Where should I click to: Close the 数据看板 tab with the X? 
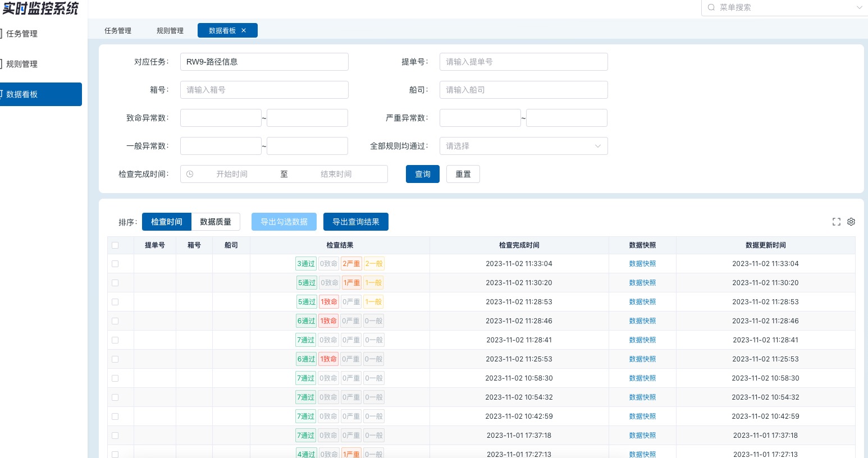(244, 30)
